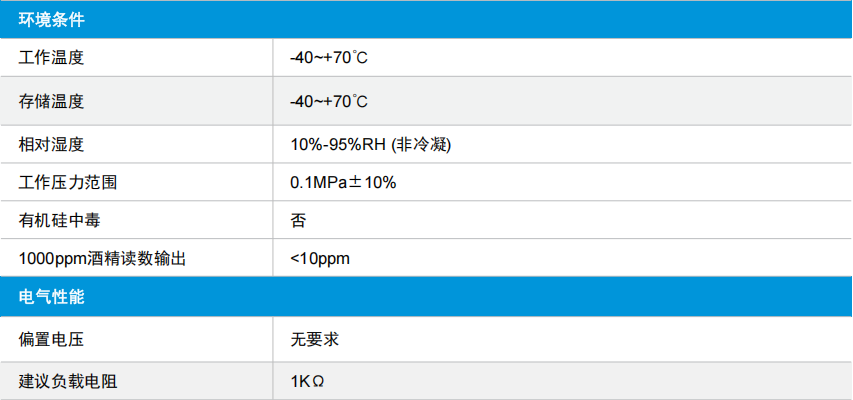Viewport: 853px width, 400px height.
Task: Click the 存储温度 value -40~+70°C
Action: pos(329,101)
